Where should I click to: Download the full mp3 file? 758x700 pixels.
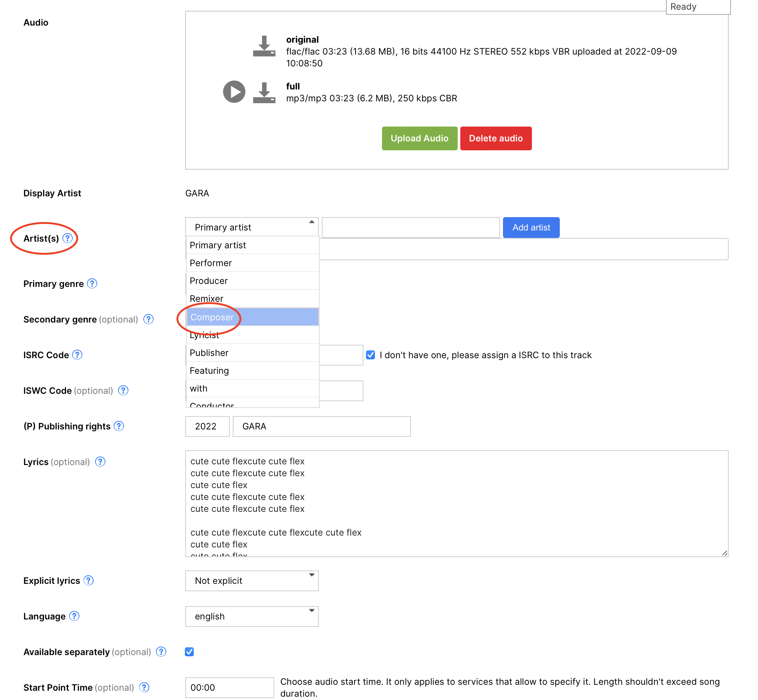[x=264, y=93]
